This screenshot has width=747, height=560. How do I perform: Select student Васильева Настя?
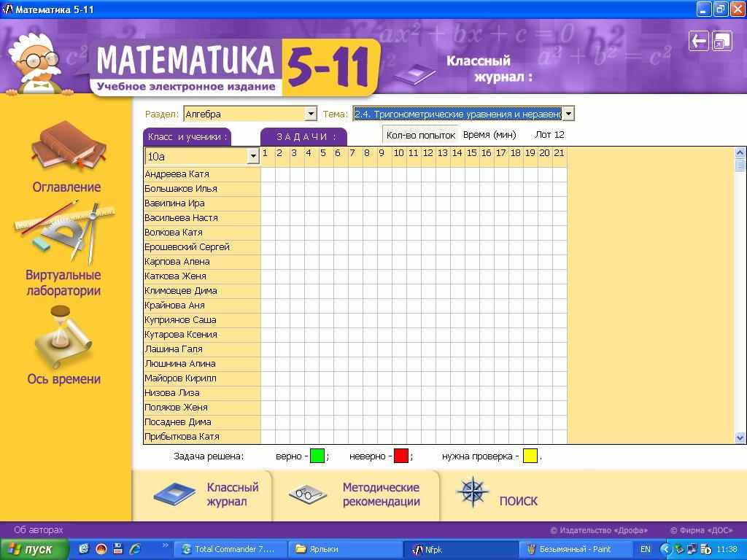202,217
